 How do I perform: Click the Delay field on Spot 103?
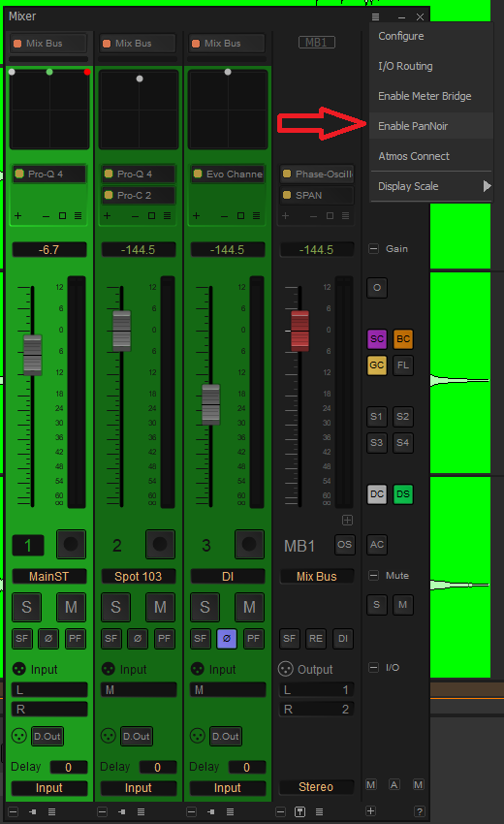pos(157,768)
